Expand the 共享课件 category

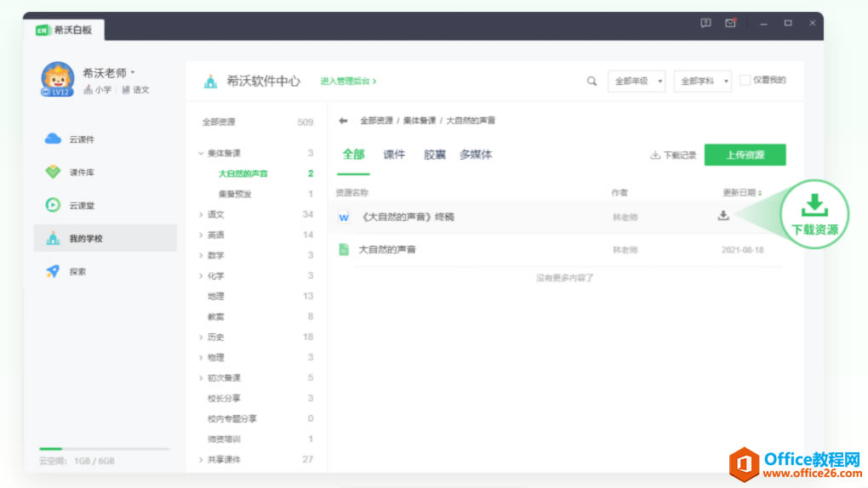point(201,459)
